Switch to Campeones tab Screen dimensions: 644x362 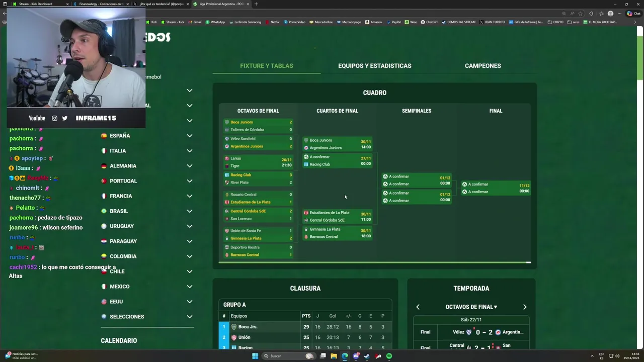coord(483,66)
